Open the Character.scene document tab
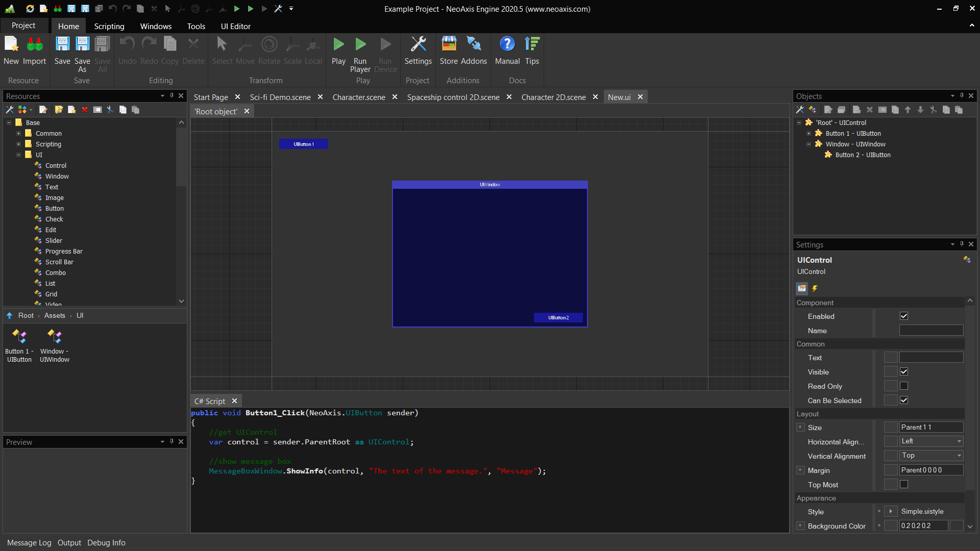The height and width of the screenshot is (551, 980). [359, 97]
